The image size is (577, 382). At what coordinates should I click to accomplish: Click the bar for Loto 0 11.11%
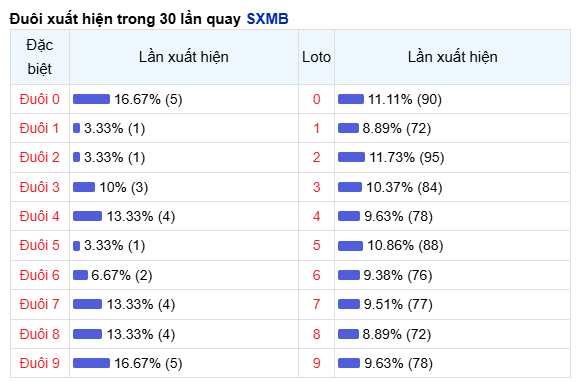(x=351, y=99)
